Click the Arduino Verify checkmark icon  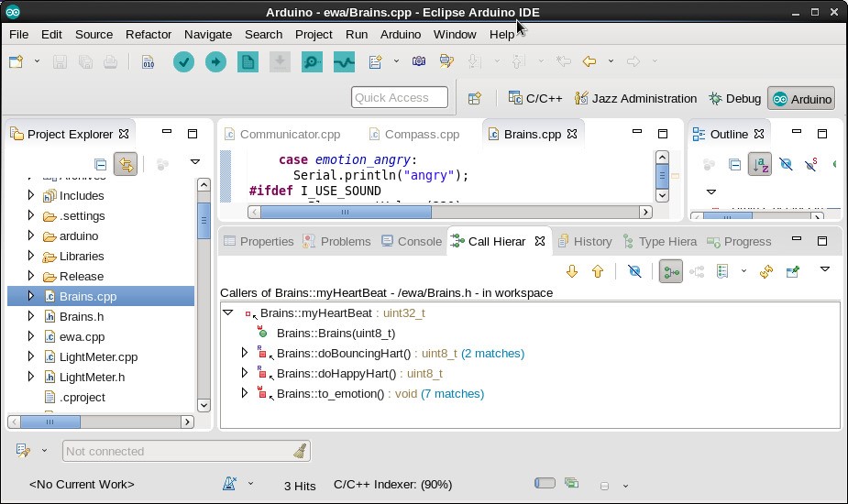[183, 62]
